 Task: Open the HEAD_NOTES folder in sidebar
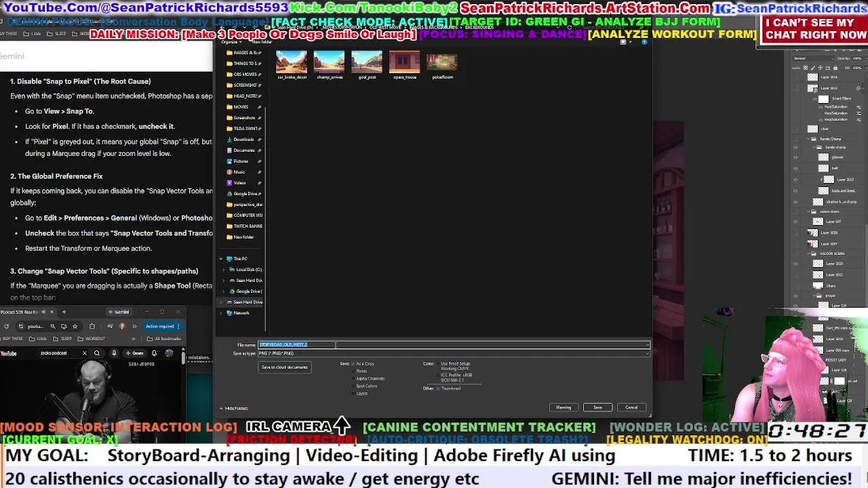244,96
